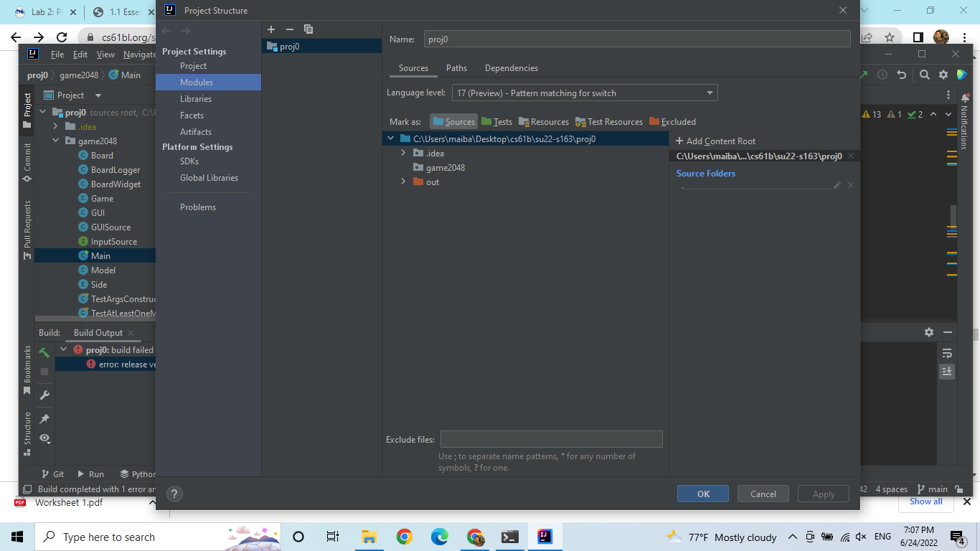Click the hammer build icon
980x551 pixels.
[x=44, y=352]
